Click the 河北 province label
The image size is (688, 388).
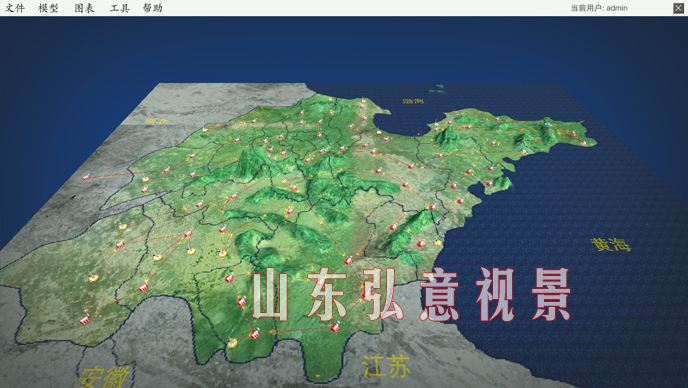click(x=156, y=120)
